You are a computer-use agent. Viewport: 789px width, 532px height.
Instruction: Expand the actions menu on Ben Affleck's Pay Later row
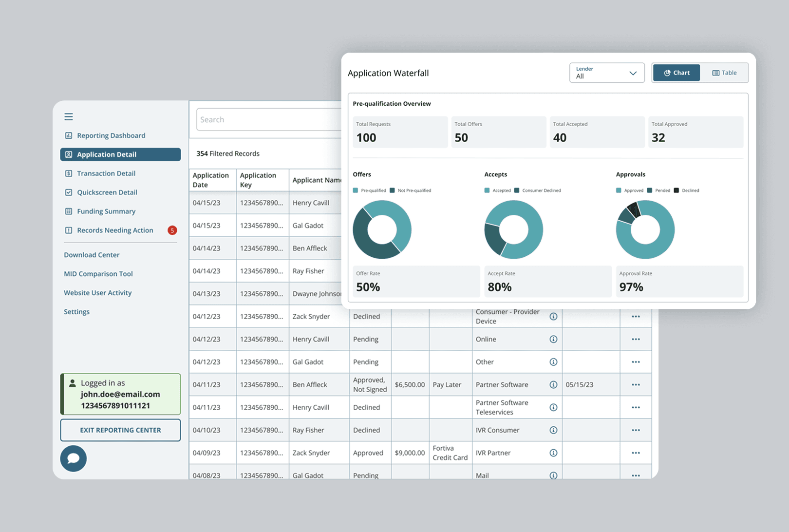636,384
